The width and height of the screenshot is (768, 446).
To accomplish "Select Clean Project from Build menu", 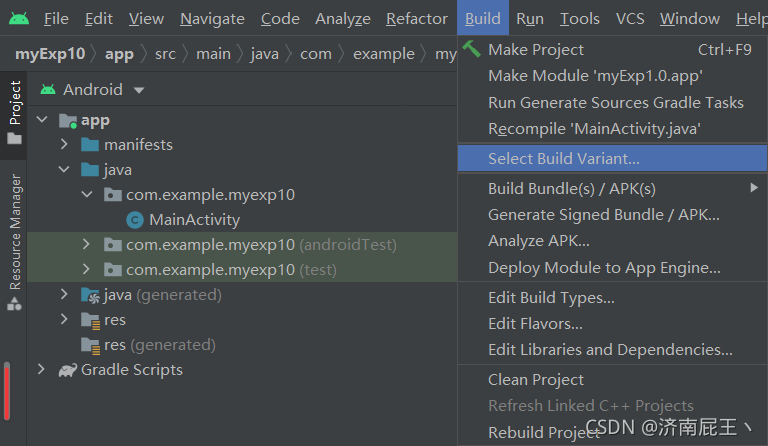I will pyautogui.click(x=536, y=380).
